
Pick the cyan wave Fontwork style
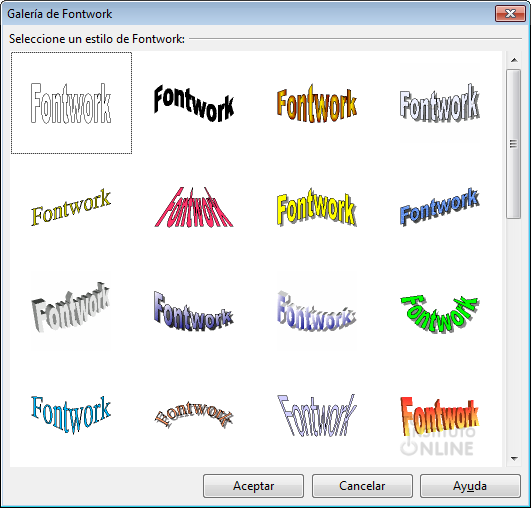(71, 415)
